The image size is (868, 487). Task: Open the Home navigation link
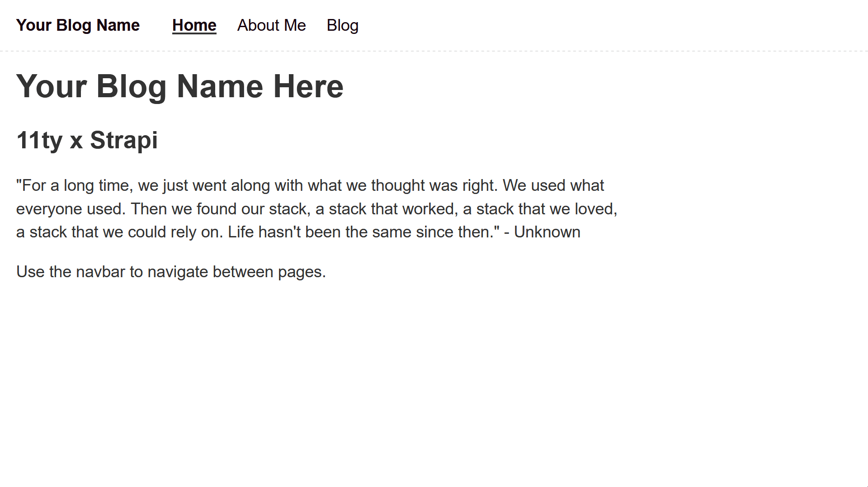tap(194, 25)
